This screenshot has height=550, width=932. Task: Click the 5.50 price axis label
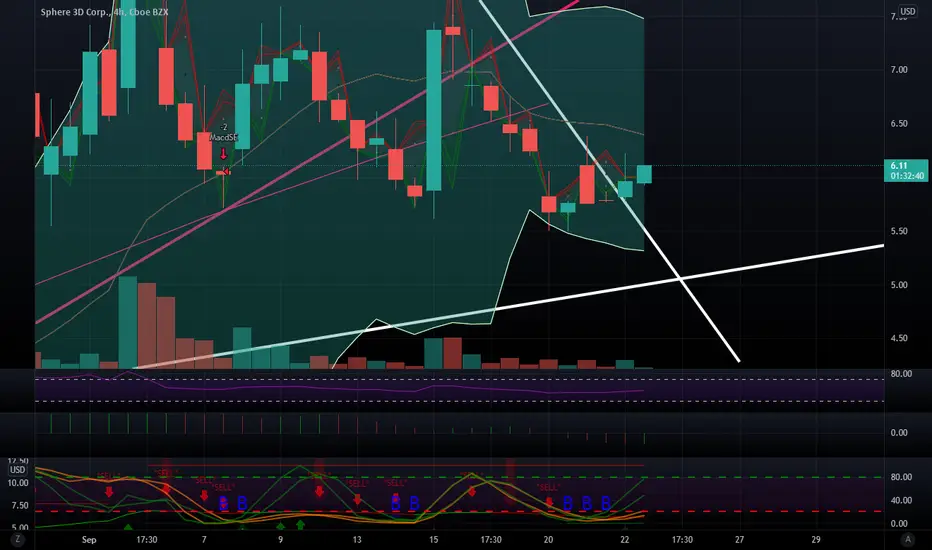[x=899, y=231]
